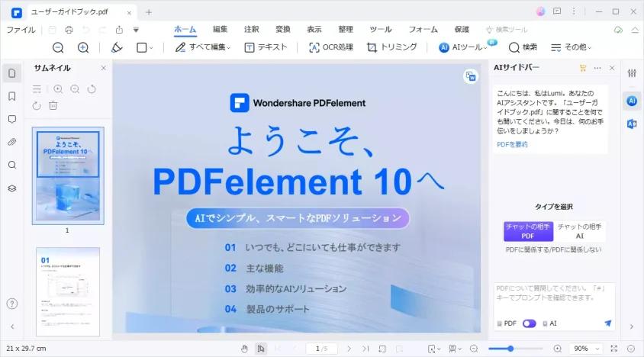
Task: Collapse the left sidebar with arrow
Action: [12, 327]
